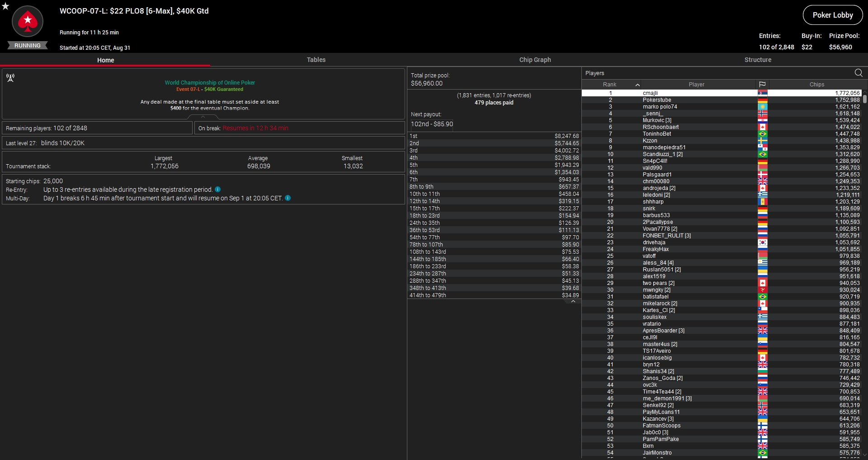Collapse the tournament description panel
Image resolution: width=868 pixels, height=460 pixels.
point(203,117)
